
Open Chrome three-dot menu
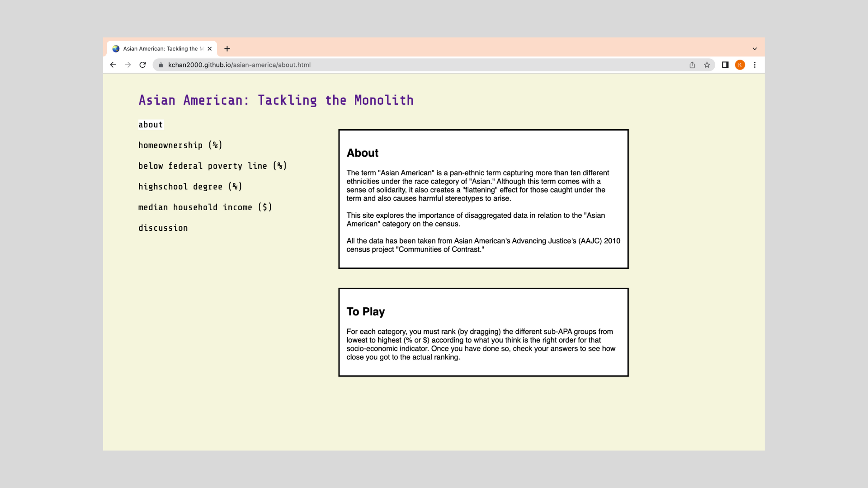pyautogui.click(x=755, y=65)
